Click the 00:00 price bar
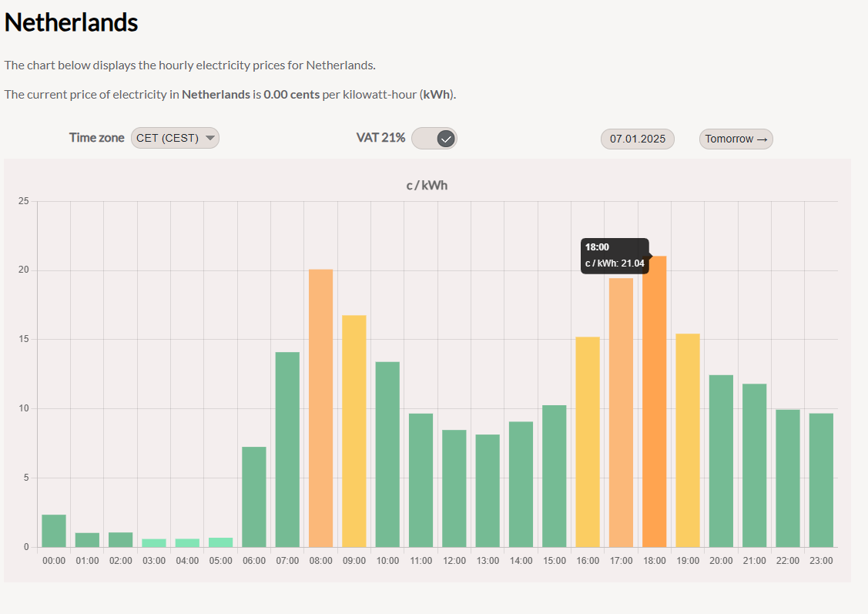The width and height of the screenshot is (868, 614). (x=54, y=531)
